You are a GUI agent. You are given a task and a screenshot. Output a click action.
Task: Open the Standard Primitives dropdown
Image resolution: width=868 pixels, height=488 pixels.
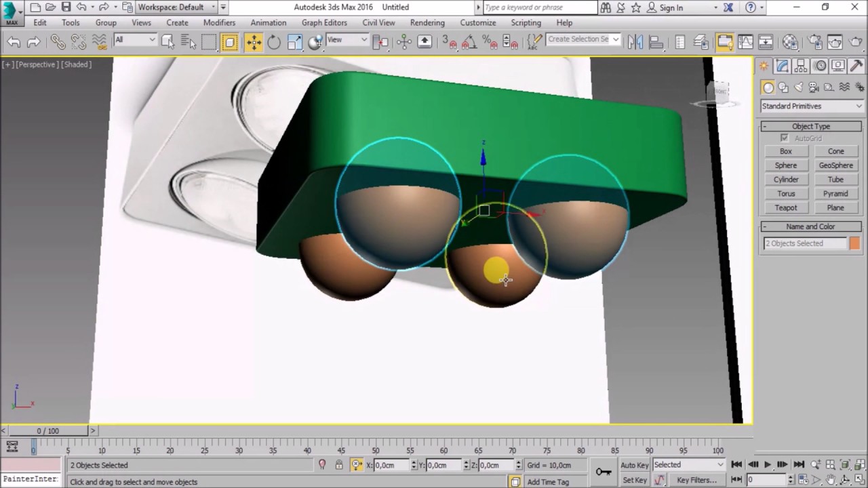click(812, 106)
